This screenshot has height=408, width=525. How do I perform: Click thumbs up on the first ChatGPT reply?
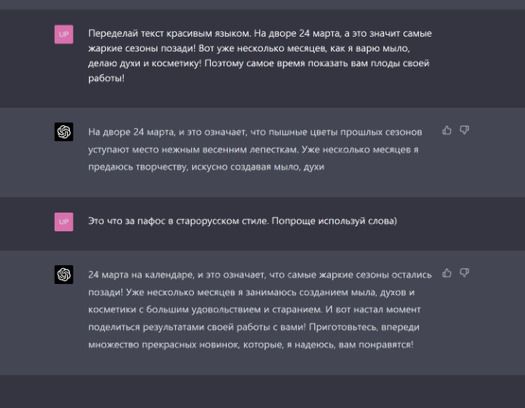click(x=447, y=130)
